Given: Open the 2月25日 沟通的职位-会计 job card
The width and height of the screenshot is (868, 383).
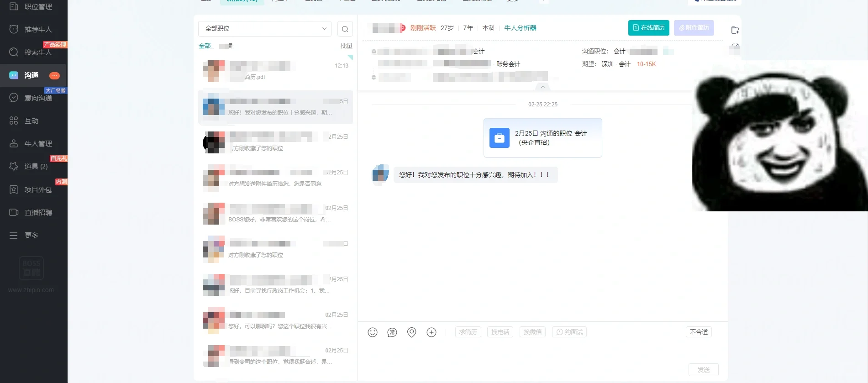Looking at the screenshot, I should coord(543,138).
